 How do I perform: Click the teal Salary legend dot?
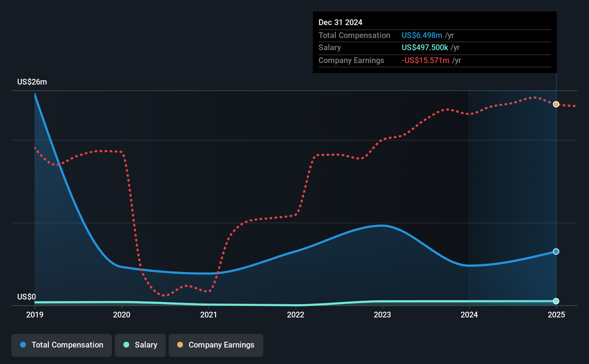[x=126, y=345]
